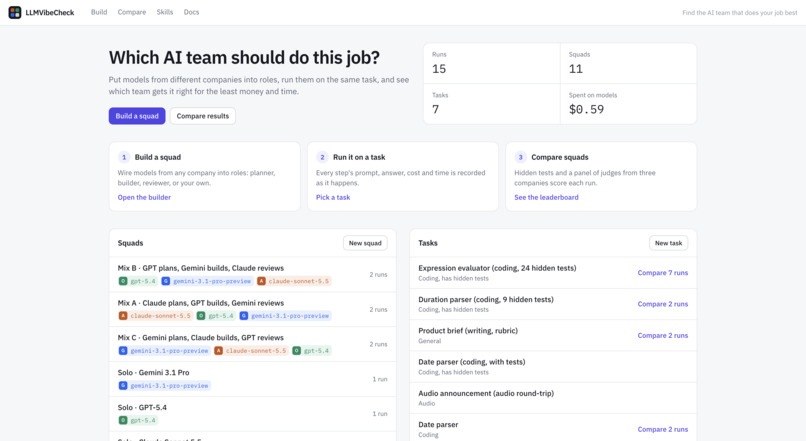Image resolution: width=806 pixels, height=441 pixels.
Task: Click the gpt-5.4 badge in Mix C
Action: pos(312,351)
